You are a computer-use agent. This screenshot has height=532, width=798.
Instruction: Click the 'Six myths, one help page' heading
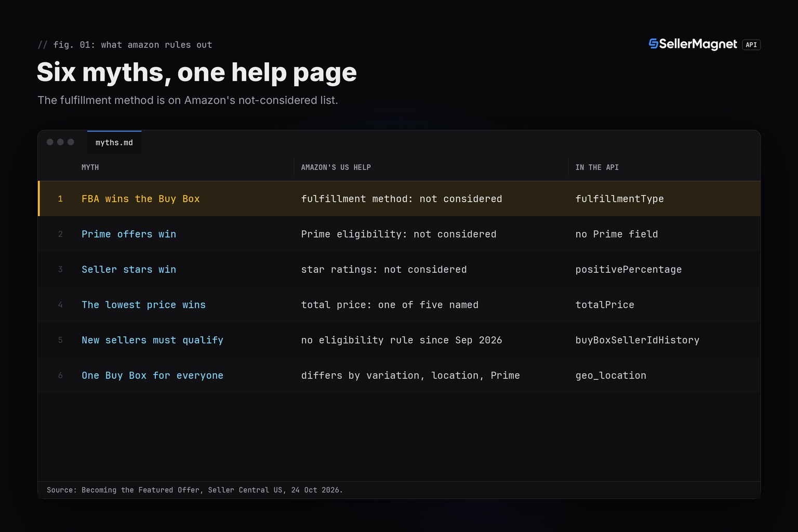click(x=197, y=72)
